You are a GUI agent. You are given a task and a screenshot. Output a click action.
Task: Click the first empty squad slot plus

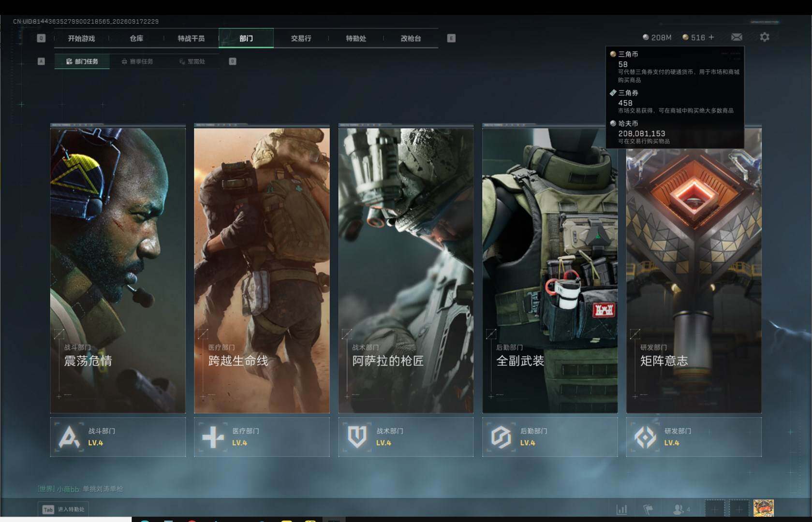click(x=715, y=509)
